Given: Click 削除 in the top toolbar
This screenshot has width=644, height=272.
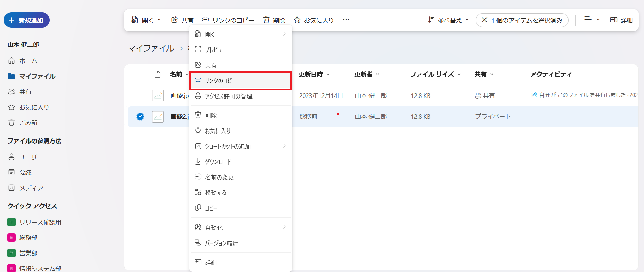Looking at the screenshot, I should point(274,20).
